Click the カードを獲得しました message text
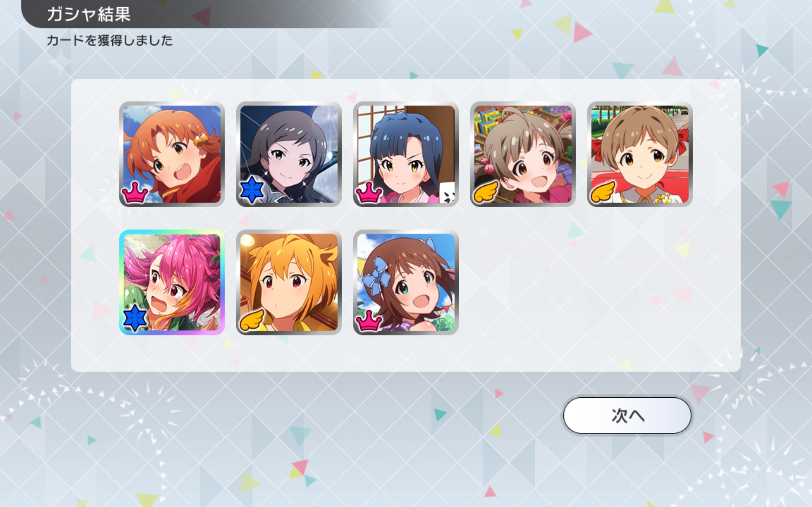 pos(110,41)
